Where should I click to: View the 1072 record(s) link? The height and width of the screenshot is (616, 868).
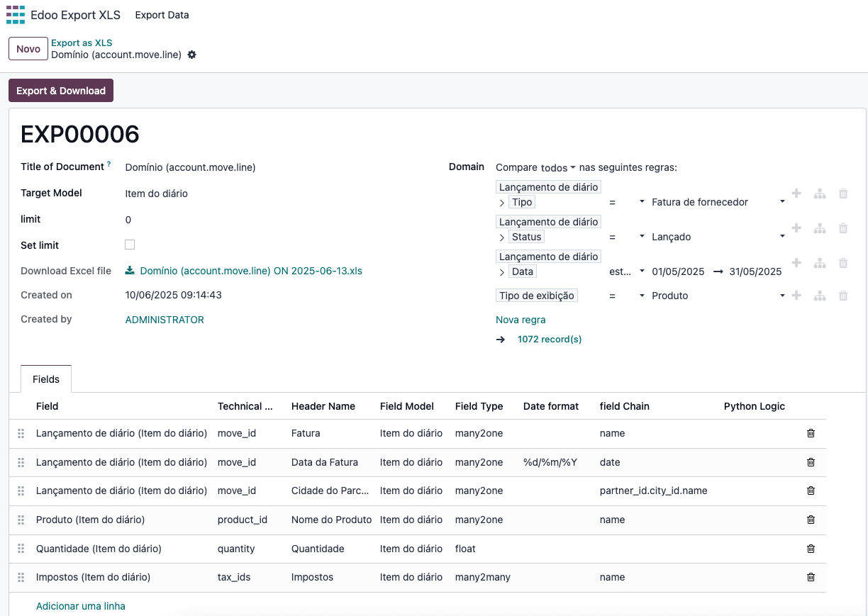pyautogui.click(x=550, y=340)
